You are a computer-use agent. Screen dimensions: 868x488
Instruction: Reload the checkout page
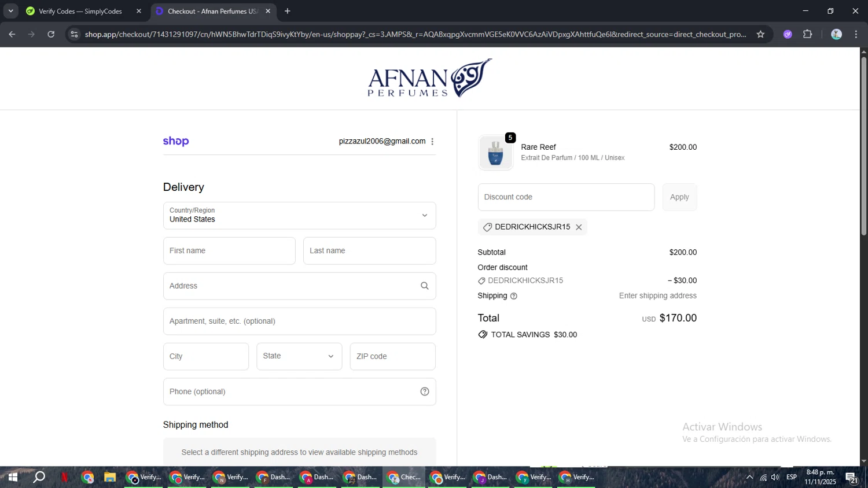tap(51, 35)
